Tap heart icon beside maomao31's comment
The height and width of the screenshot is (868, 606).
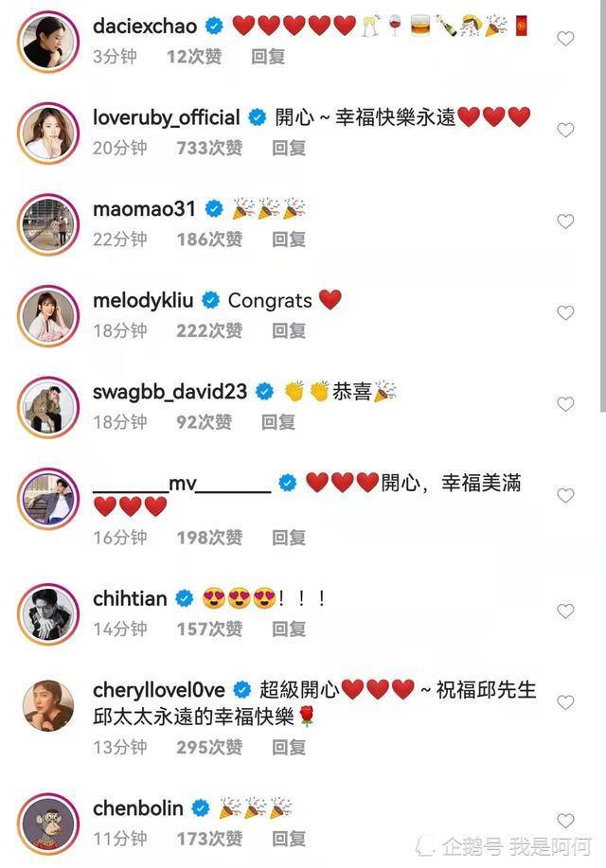pos(565,221)
